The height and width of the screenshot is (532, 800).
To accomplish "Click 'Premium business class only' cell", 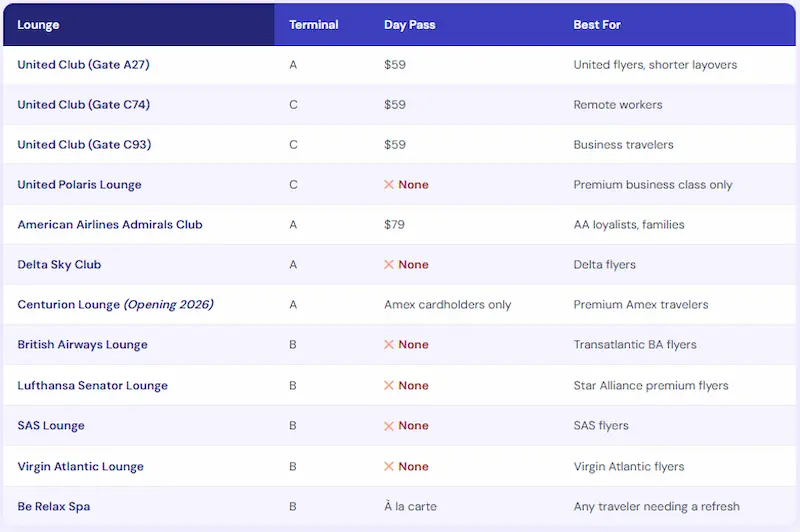I will (653, 185).
